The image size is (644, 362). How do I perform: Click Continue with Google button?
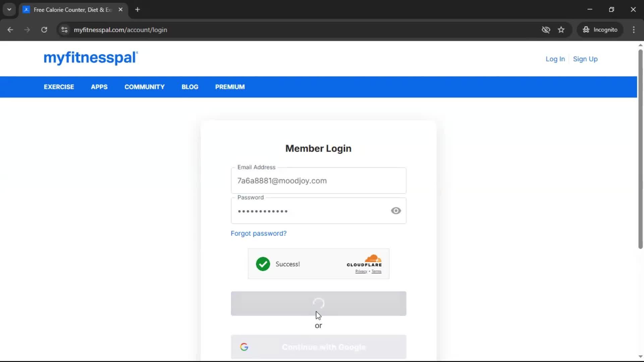pos(319,347)
